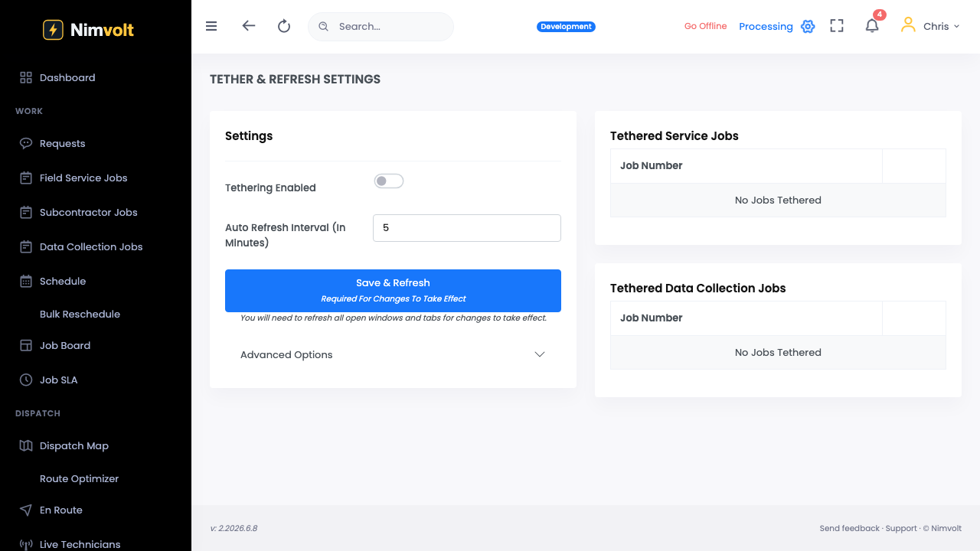Image resolution: width=980 pixels, height=551 pixels.
Task: Click the Schedule calendar icon
Action: (x=26, y=281)
